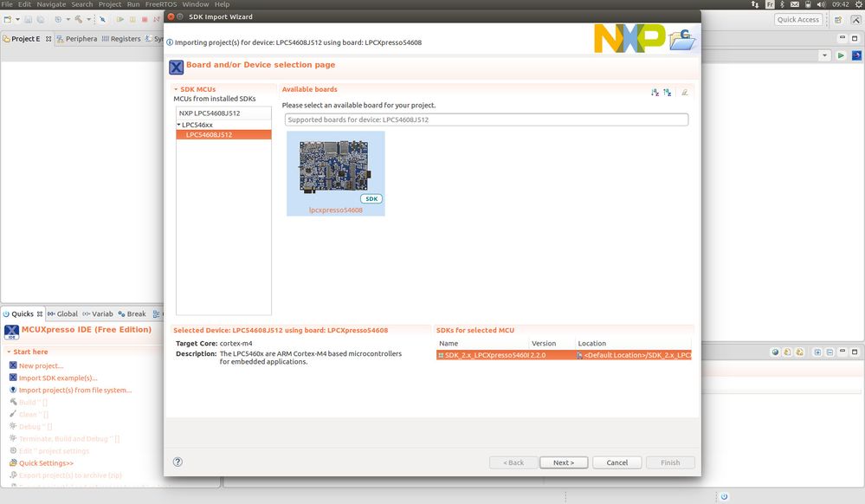The image size is (865, 504).
Task: Click the Open Perspective icon
Action: click(x=838, y=20)
